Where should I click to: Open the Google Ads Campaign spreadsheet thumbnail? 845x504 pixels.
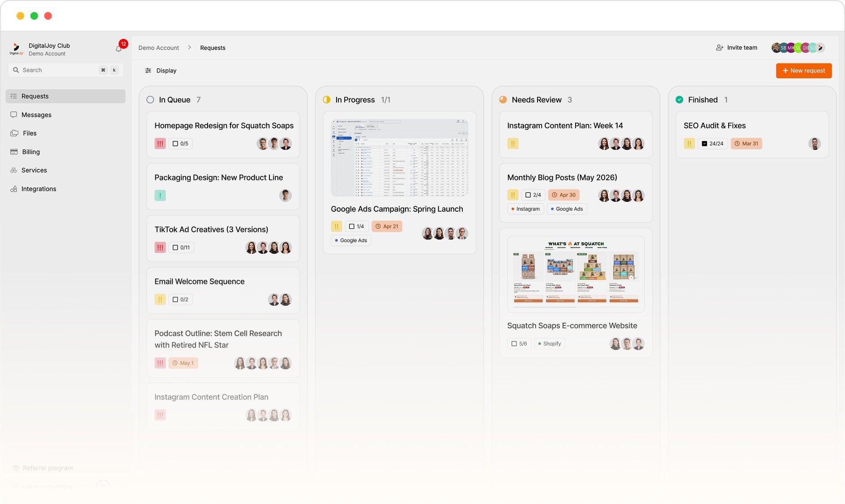click(399, 158)
